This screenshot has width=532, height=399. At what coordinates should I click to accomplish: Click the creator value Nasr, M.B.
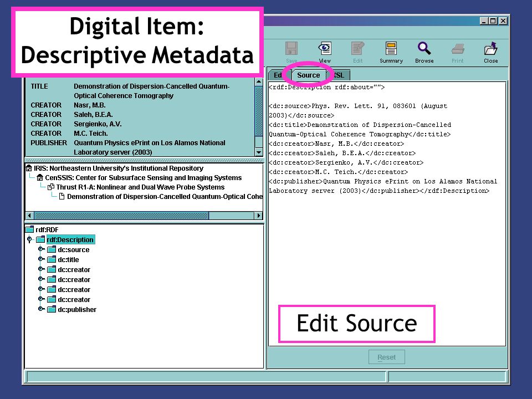[x=90, y=105]
